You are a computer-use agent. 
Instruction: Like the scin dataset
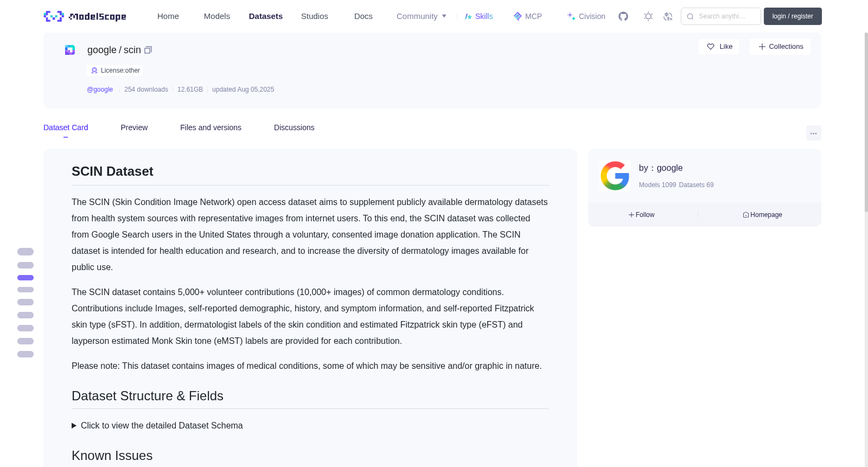coord(719,47)
